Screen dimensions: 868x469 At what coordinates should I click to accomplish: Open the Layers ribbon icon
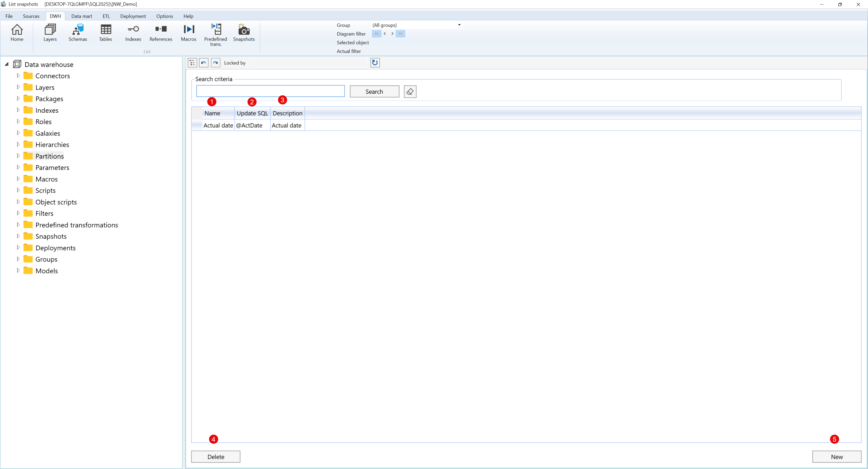(50, 32)
